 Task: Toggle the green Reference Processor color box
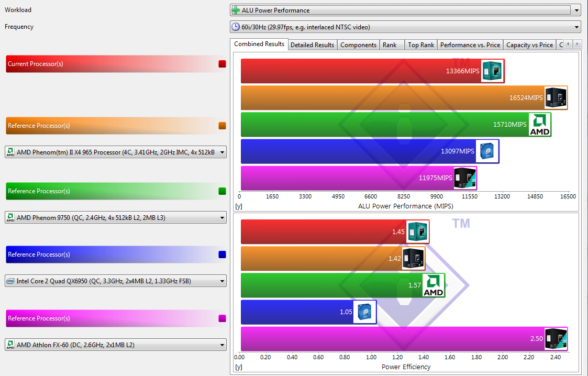tap(222, 191)
